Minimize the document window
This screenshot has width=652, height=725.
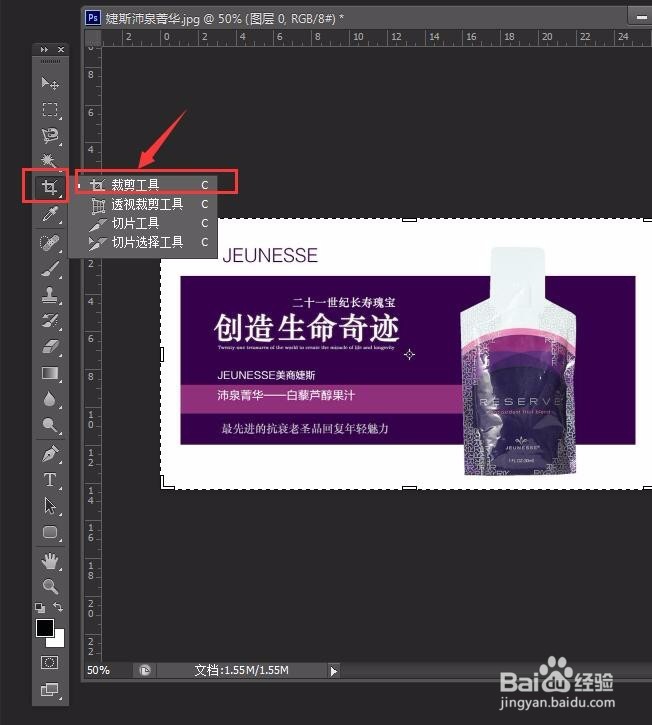coord(641,17)
